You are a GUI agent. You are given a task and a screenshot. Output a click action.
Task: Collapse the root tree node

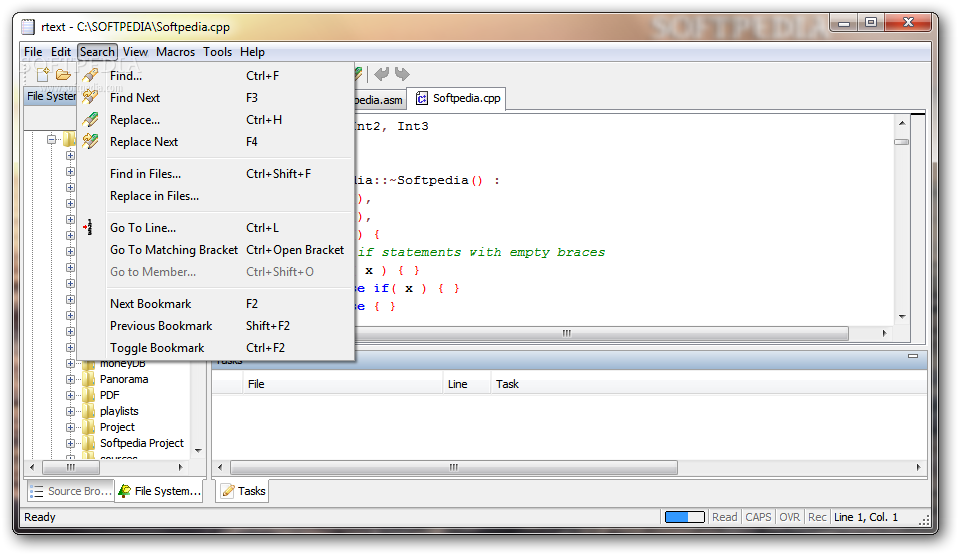pos(51,140)
